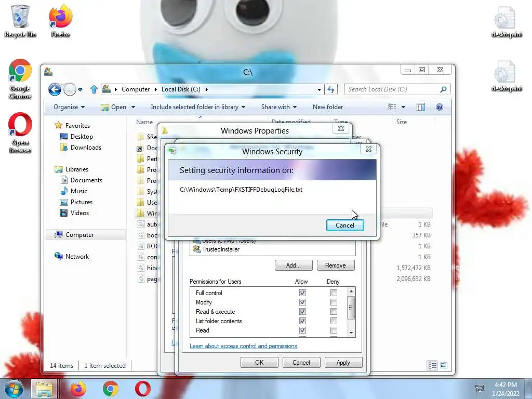Select the upper desktop.ini file icon
The width and height of the screenshot is (532, 399).
(x=506, y=22)
